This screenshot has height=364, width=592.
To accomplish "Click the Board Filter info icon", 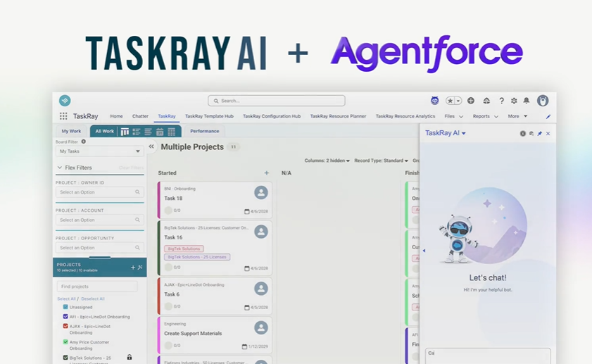I will [84, 142].
